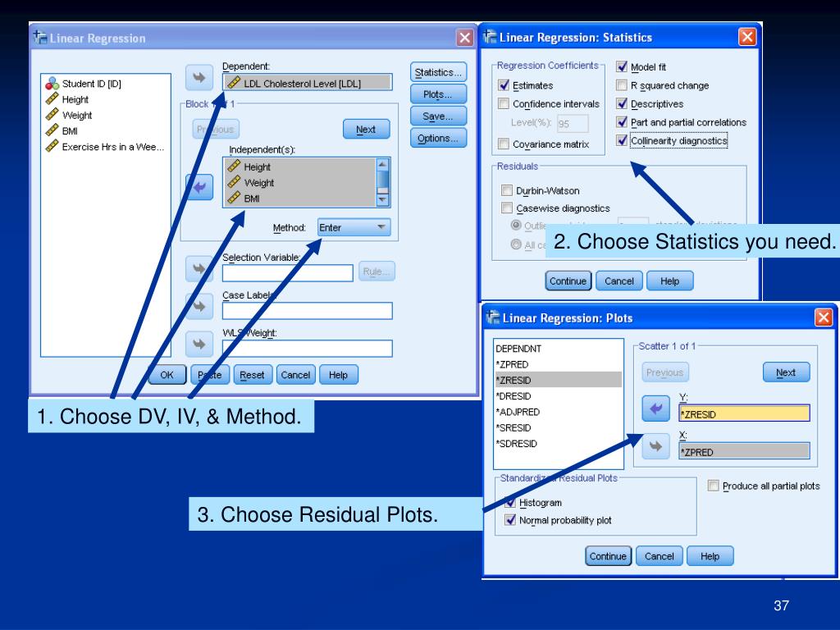Viewport: 840px width, 630px height.
Task: Select Exercise Hrs in a Week variable
Action: [105, 147]
